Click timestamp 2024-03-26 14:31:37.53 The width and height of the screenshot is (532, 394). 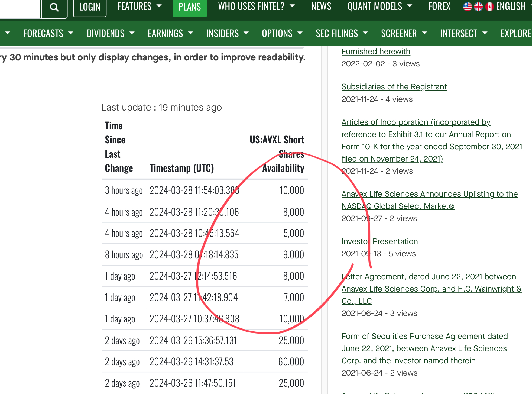pyautogui.click(x=191, y=361)
